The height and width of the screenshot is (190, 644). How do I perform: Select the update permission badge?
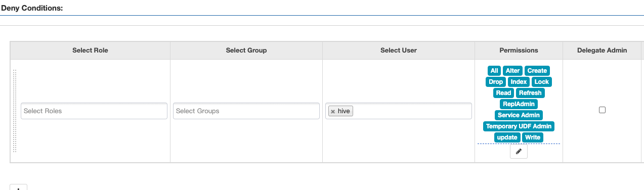point(507,137)
